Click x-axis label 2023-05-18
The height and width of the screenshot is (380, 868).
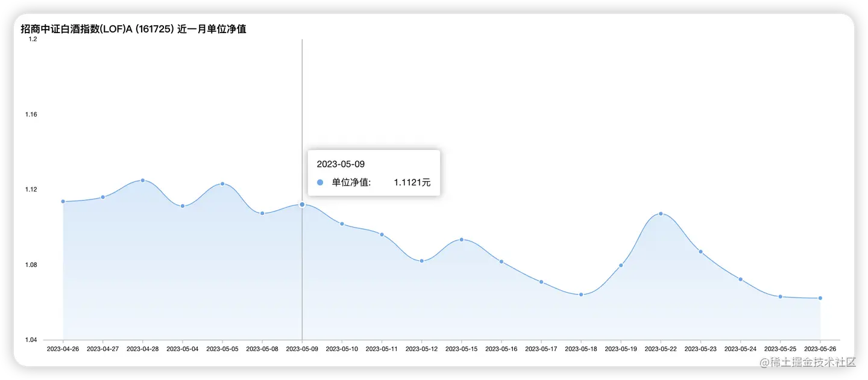point(581,349)
